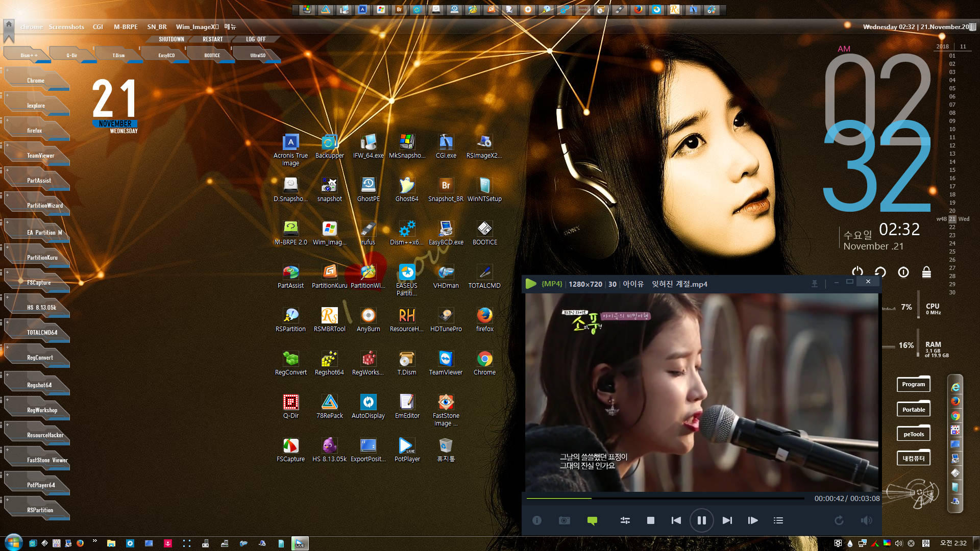Open EasyBCD.exe desktop icon
The image size is (980, 551).
click(446, 233)
